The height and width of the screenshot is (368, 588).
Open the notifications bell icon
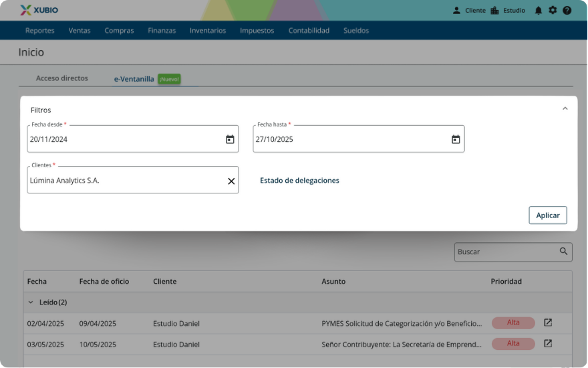538,11
